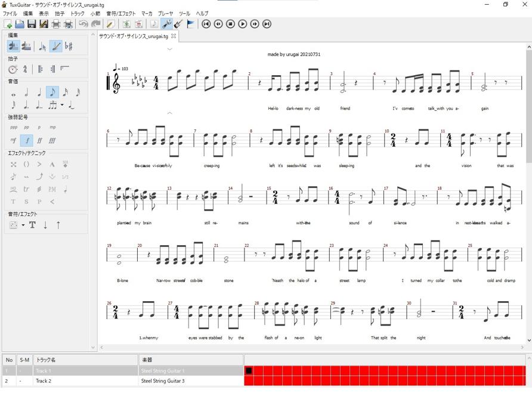Open the blue flag marker list
The height and width of the screenshot is (396, 532).
[x=191, y=24]
